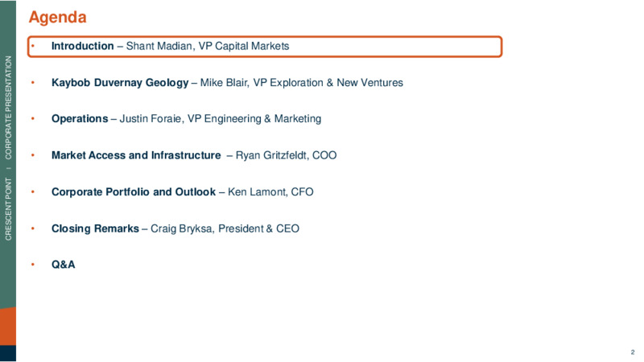Click the Q&A agenda item

(x=64, y=265)
